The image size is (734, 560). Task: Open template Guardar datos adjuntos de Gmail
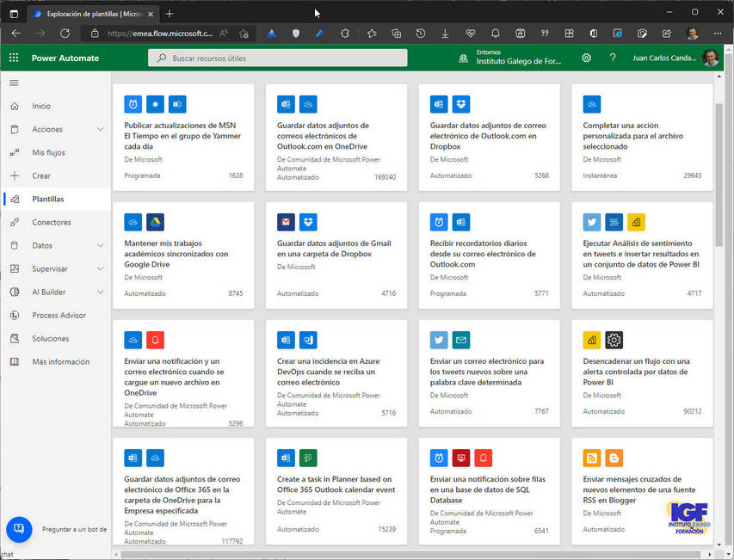click(334, 249)
